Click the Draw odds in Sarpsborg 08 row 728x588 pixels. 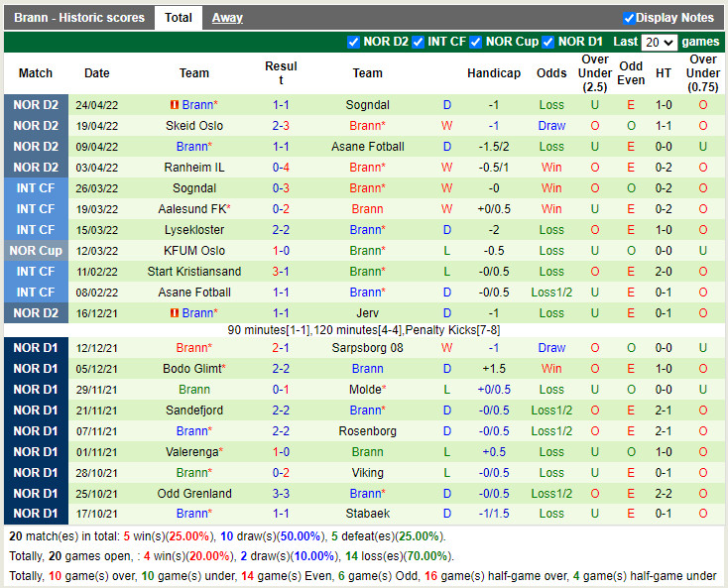pos(551,348)
